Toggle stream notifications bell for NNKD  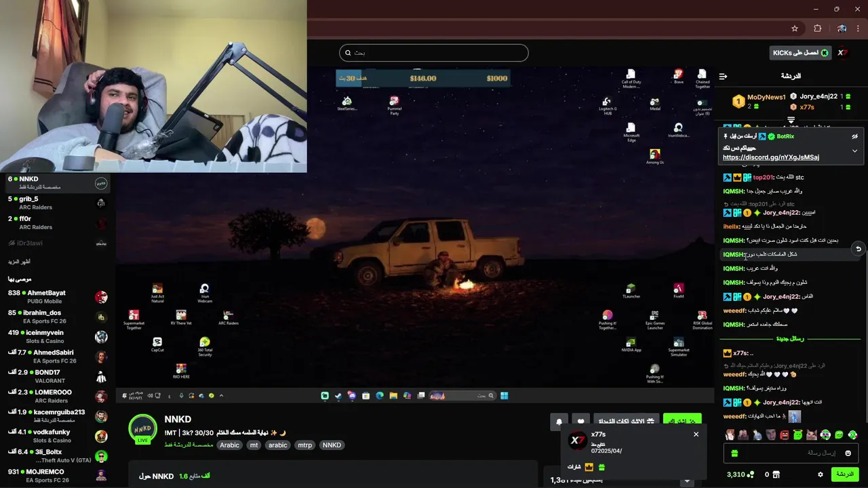coord(559,422)
